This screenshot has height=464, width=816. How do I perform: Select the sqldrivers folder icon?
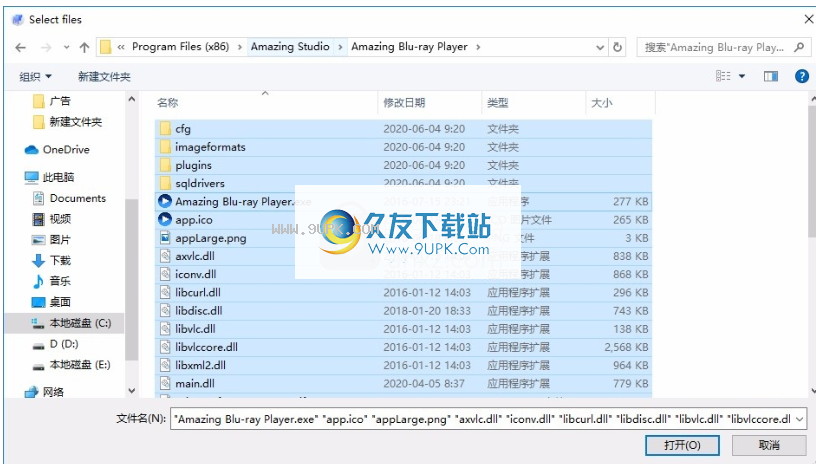point(165,183)
